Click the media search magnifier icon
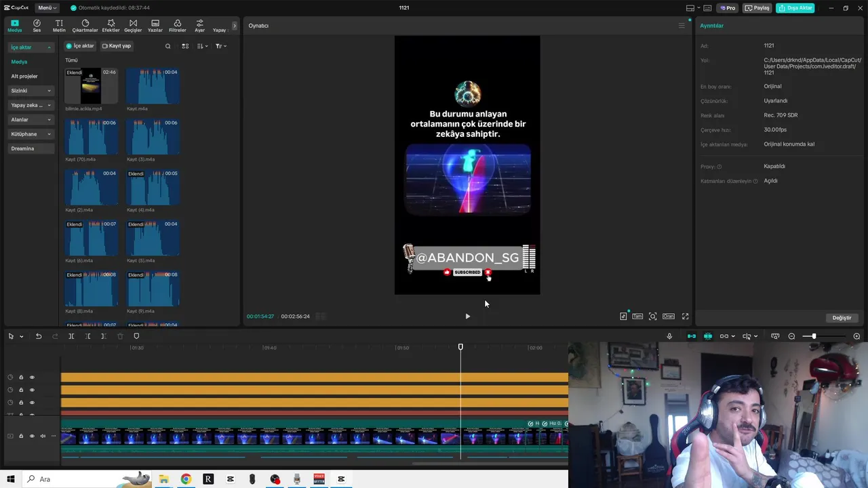The image size is (868, 488). point(167,46)
